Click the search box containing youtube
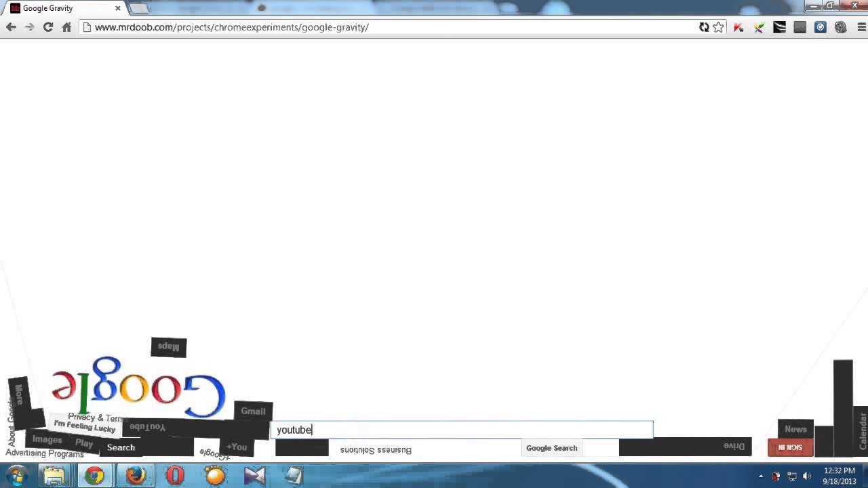 [x=462, y=430]
